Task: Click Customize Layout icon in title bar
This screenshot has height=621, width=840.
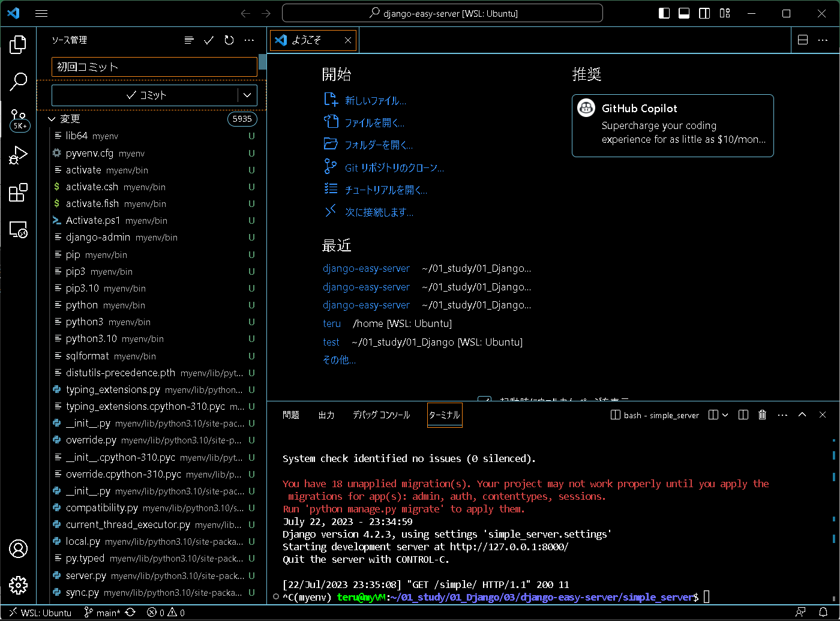Action: coord(725,13)
